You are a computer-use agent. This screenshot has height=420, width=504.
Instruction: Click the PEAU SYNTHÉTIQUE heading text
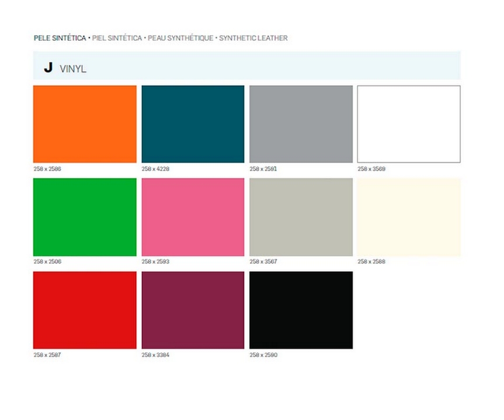click(x=180, y=38)
